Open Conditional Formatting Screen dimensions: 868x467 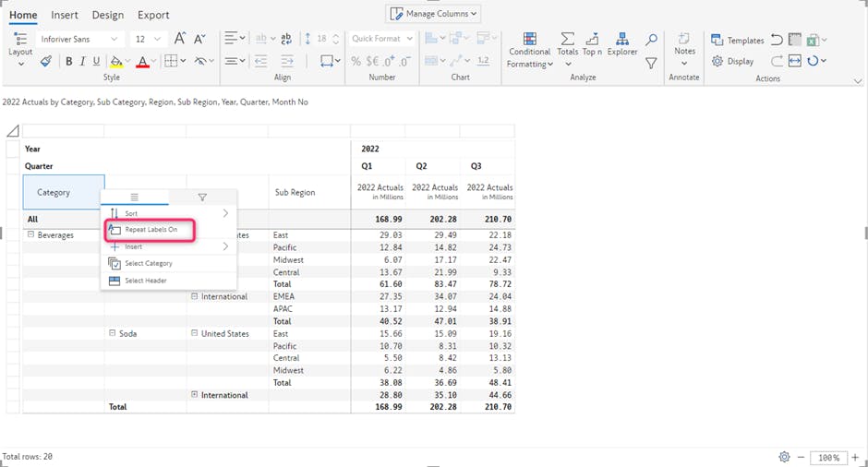pos(530,51)
